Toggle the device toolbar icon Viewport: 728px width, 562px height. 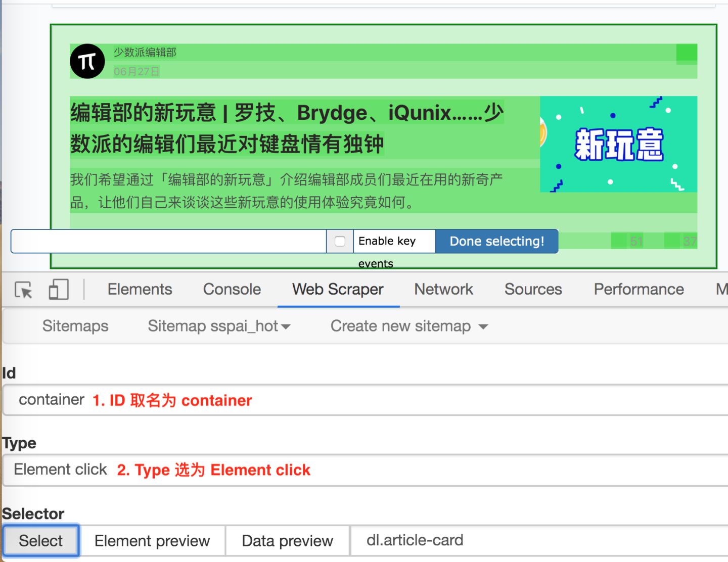coord(59,290)
